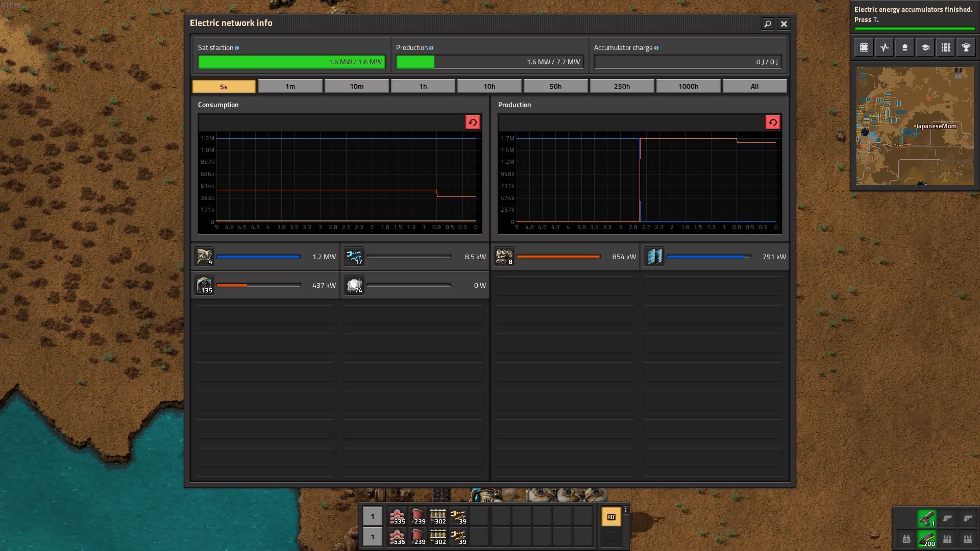Click the Production progress bar

489,62
